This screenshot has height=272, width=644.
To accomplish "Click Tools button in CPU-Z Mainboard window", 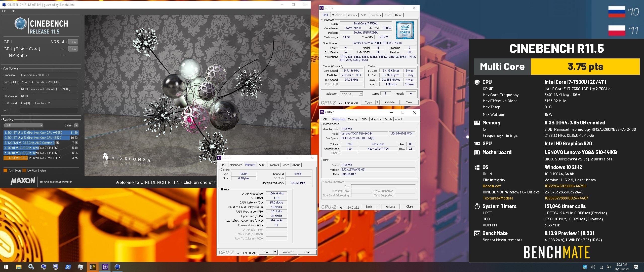I will [x=369, y=207].
